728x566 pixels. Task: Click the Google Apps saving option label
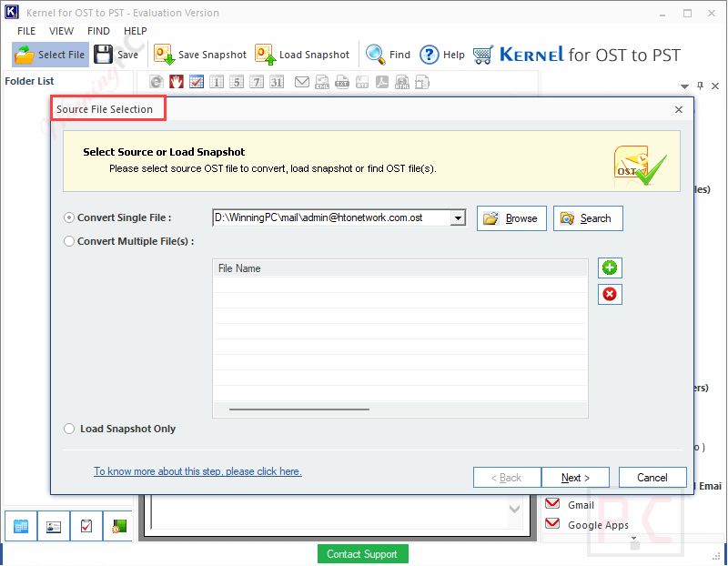598,525
